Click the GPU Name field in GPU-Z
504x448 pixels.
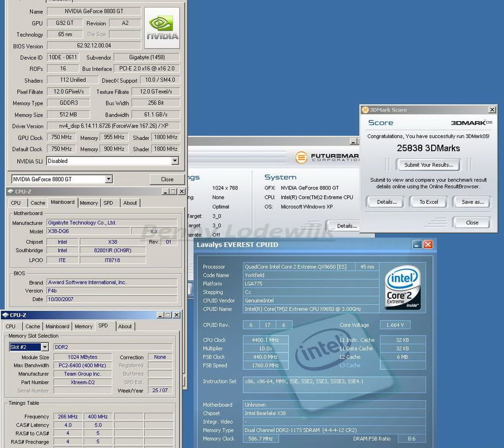coord(94,11)
